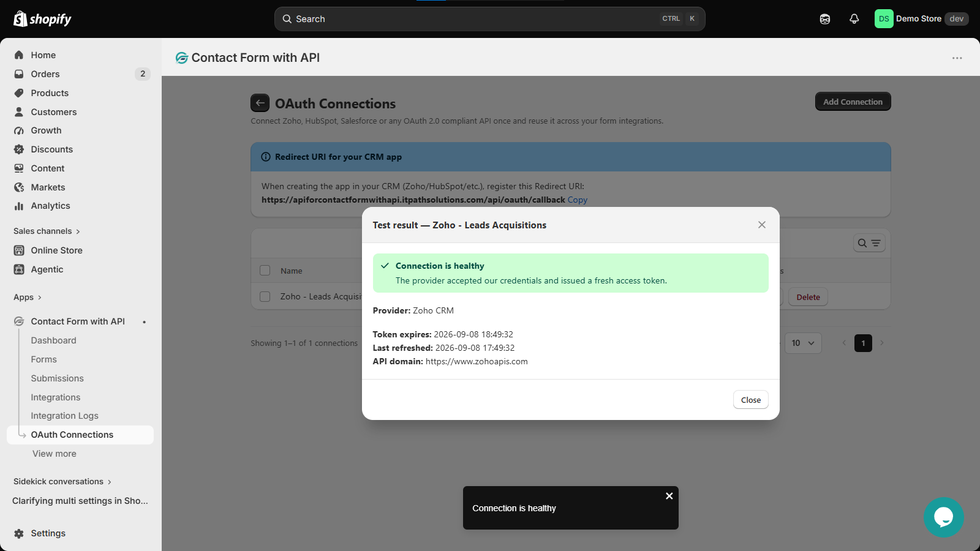Toggle the select-all checkbox in Name header
The height and width of the screenshot is (551, 980).
click(265, 271)
